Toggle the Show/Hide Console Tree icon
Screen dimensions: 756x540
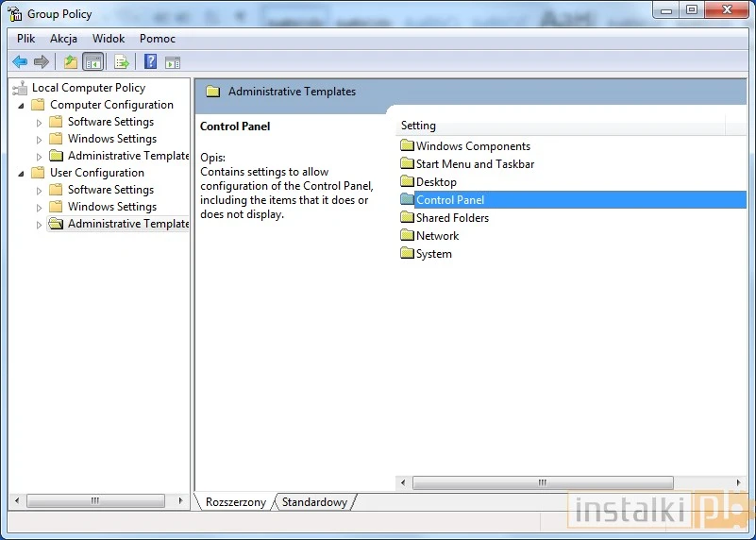(92, 62)
